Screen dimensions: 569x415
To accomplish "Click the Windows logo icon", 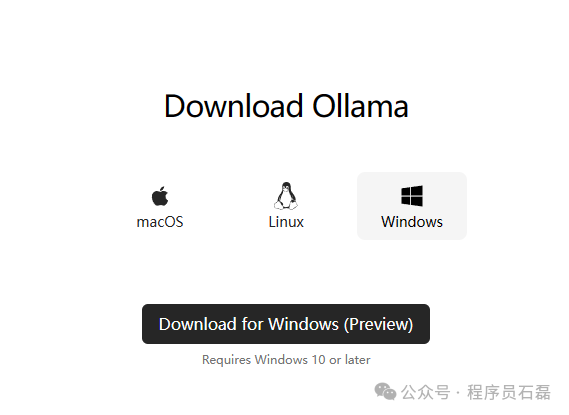I will tap(412, 196).
